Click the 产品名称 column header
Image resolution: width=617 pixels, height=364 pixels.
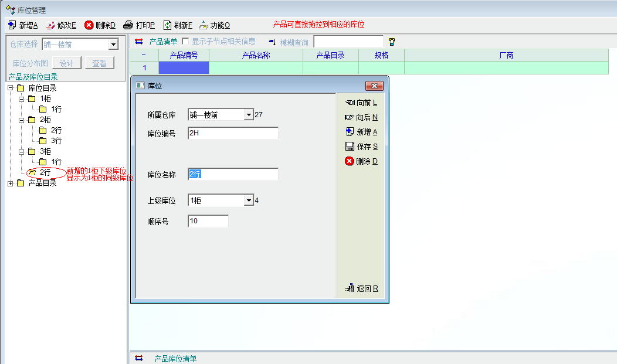point(256,55)
